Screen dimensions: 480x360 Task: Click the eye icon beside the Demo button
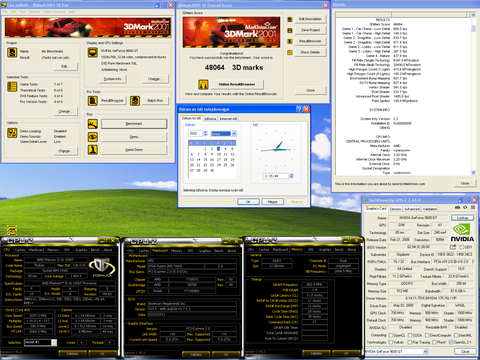[x=92, y=137]
